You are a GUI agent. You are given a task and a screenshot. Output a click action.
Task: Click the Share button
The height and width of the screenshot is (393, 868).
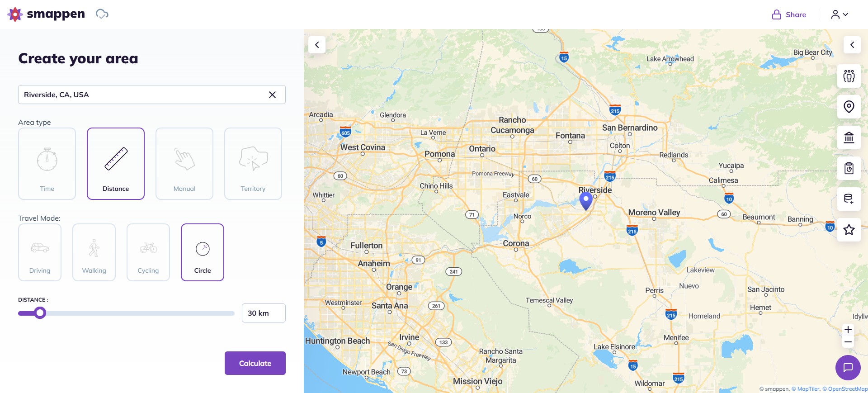(789, 14)
